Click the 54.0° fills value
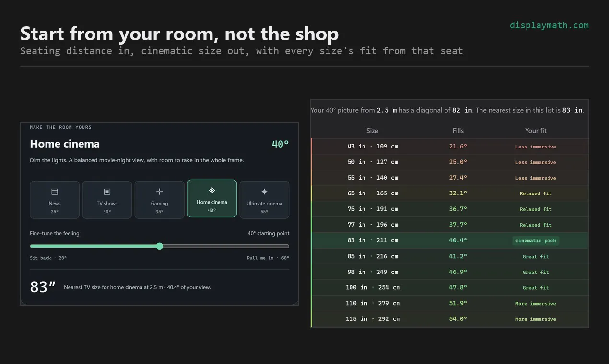This screenshot has height=364, width=609. click(458, 319)
